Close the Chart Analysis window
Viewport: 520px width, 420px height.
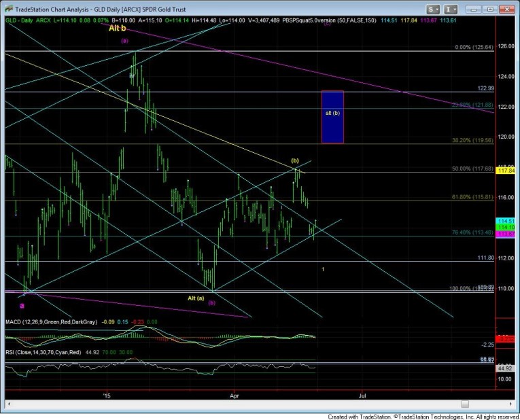pos(506,9)
